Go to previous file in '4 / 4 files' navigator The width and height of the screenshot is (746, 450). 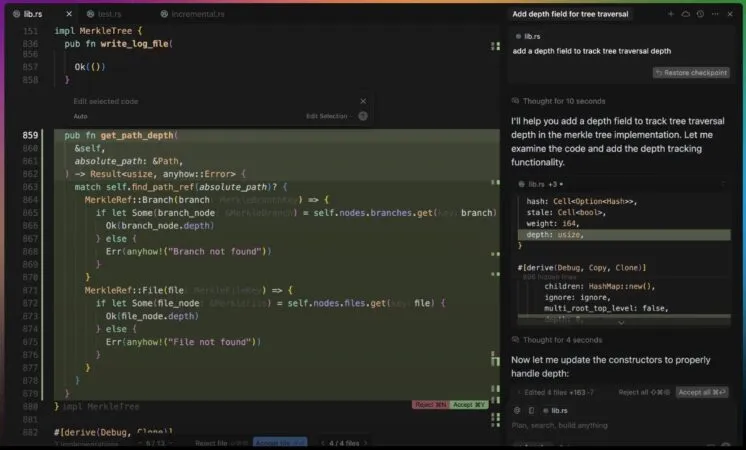pos(323,443)
